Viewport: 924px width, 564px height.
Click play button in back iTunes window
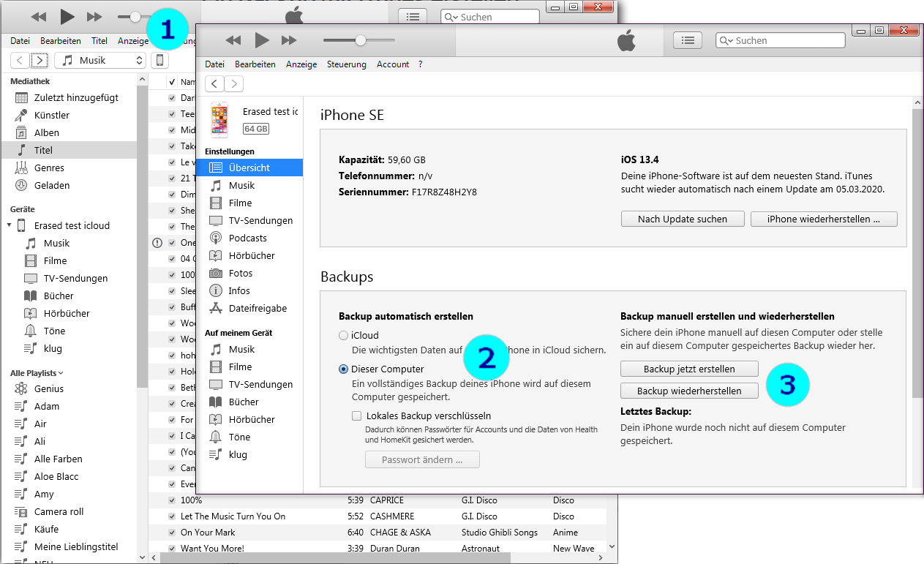coord(67,16)
